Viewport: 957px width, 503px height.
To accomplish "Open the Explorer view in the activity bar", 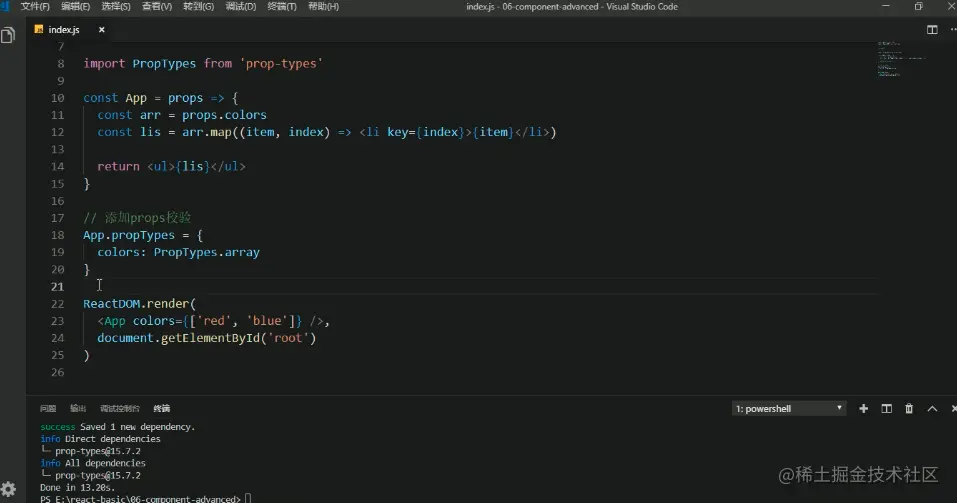I will 8,35.
